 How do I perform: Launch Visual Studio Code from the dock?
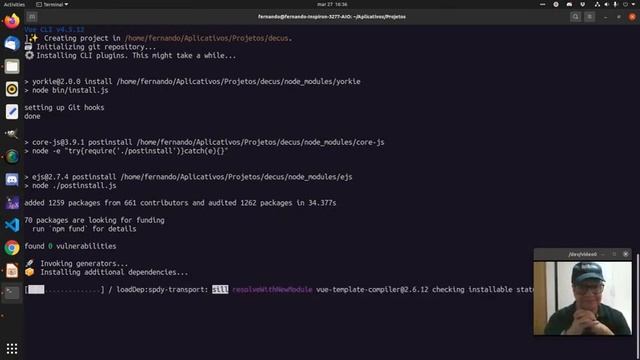(12, 225)
